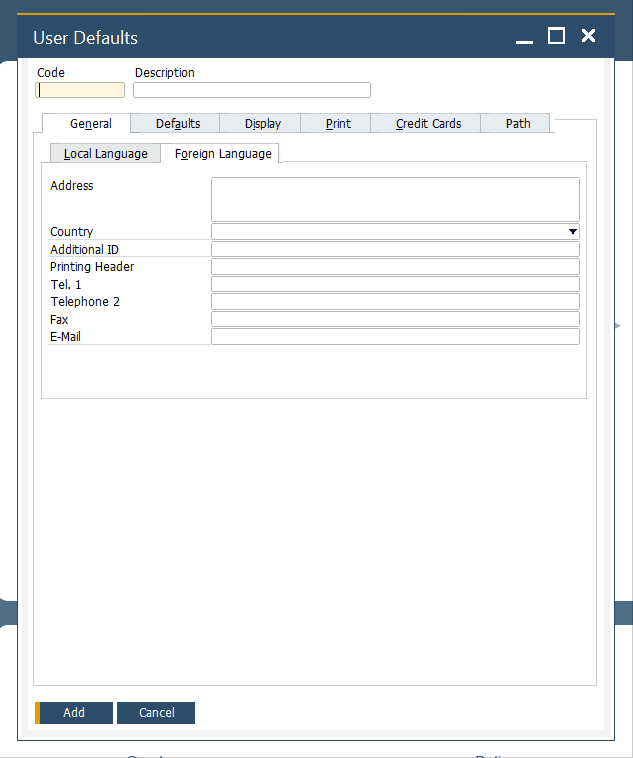Go to the Print tab
633x758 pixels.
[x=338, y=124]
